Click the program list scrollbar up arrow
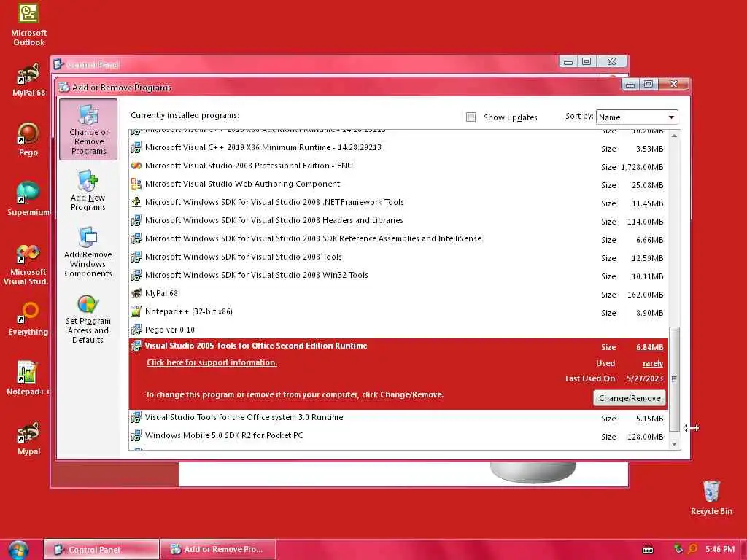747x560 pixels. [674, 136]
